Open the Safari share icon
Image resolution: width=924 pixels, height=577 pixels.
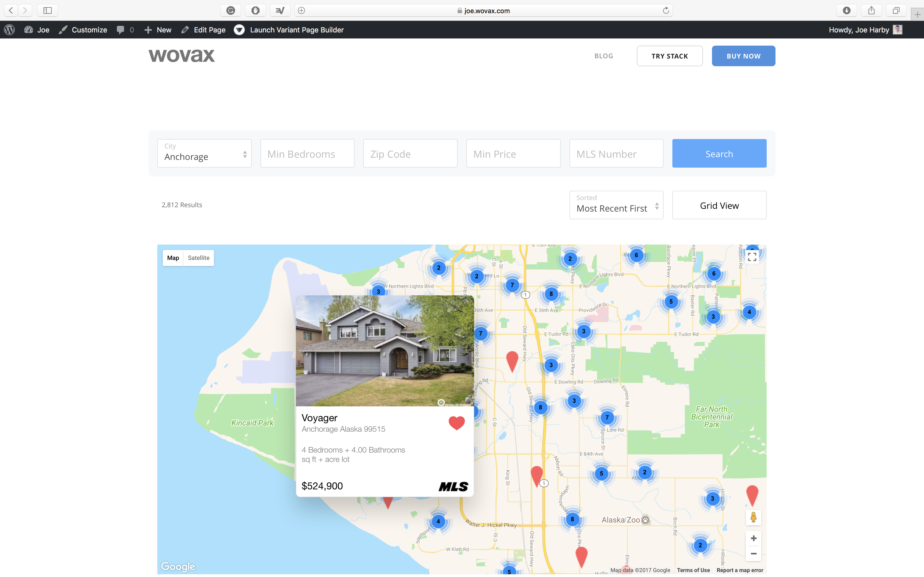point(871,10)
